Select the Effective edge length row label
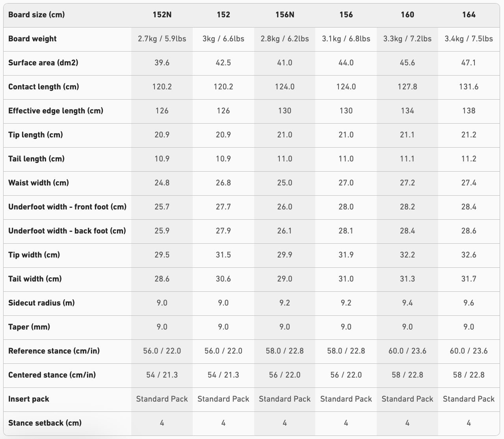504x439 pixels. (x=56, y=111)
